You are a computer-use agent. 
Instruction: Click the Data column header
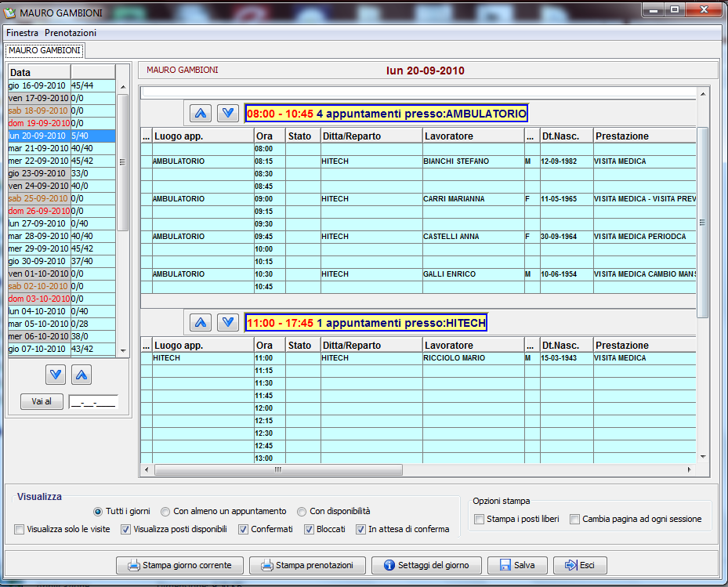(x=39, y=72)
